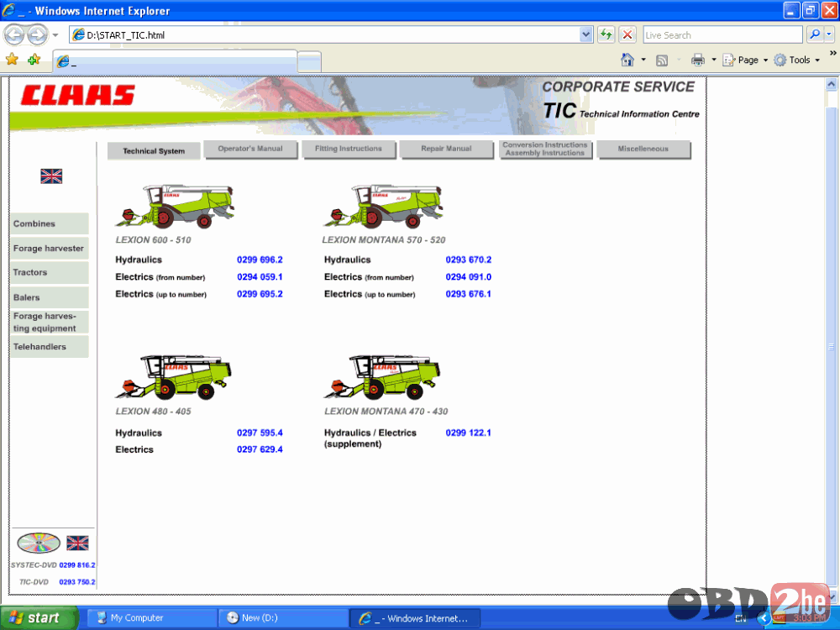Click the browser Back arrow button

point(14,35)
